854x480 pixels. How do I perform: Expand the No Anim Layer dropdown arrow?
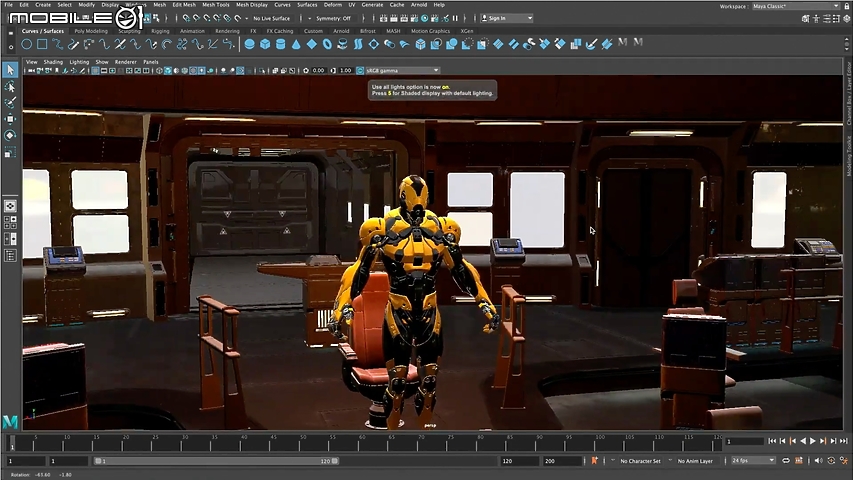(x=670, y=460)
